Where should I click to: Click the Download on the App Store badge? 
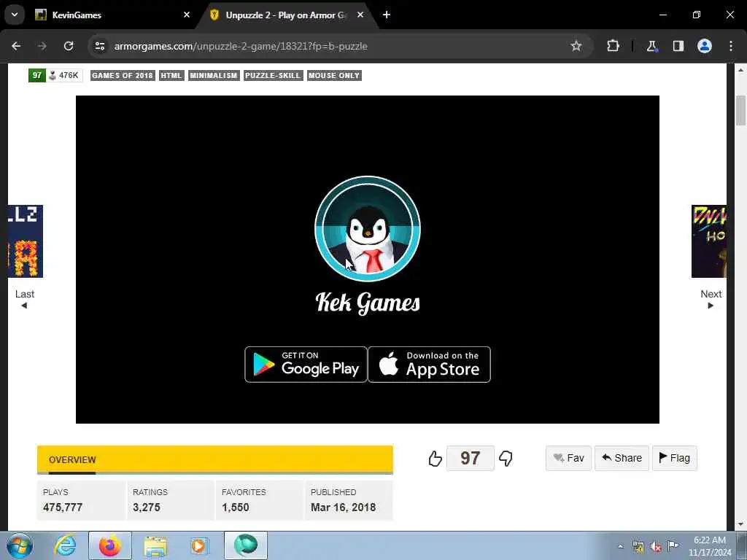429,365
